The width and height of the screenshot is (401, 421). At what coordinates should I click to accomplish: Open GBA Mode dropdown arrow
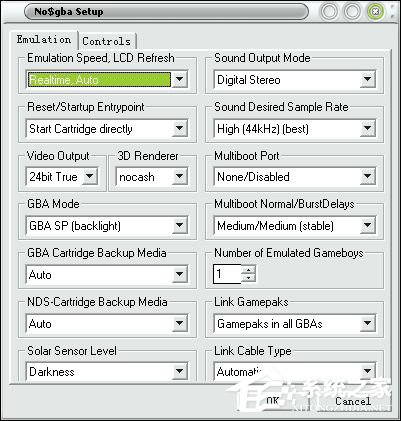point(179,225)
